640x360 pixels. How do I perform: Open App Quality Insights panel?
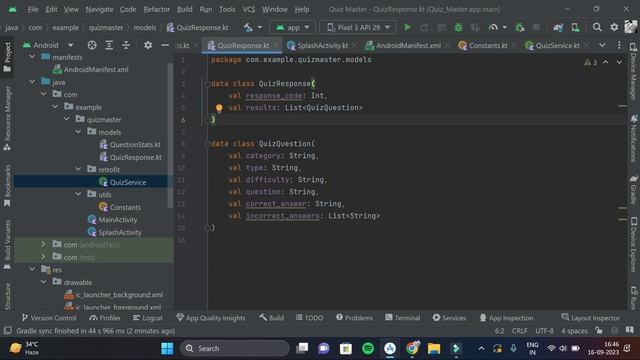pos(211,318)
